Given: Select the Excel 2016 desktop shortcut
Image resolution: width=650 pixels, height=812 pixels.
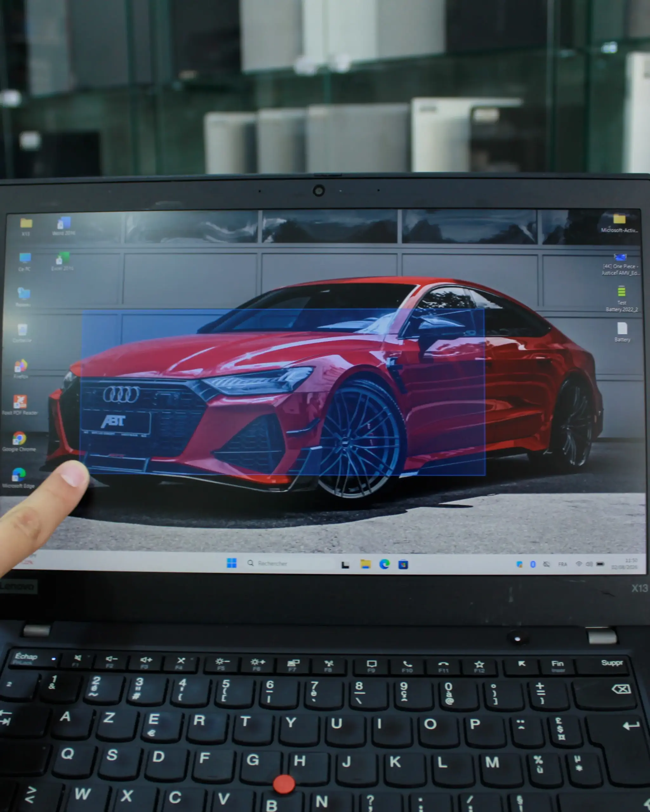Looking at the screenshot, I should (63, 262).
